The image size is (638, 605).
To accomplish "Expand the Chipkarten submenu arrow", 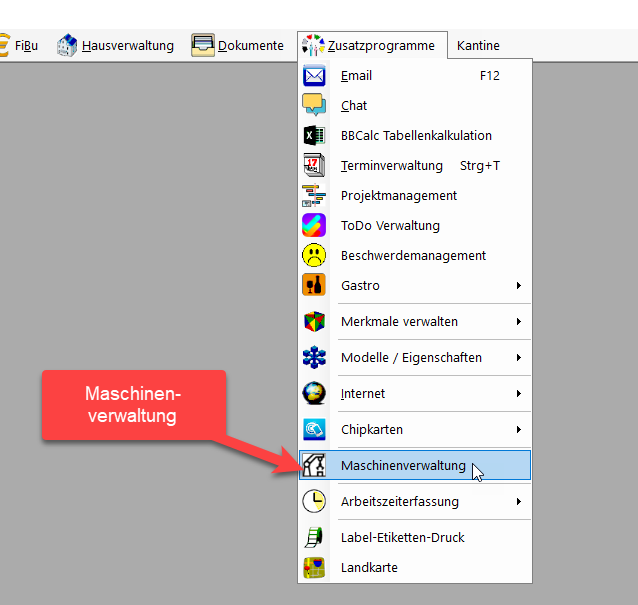I will coord(519,429).
